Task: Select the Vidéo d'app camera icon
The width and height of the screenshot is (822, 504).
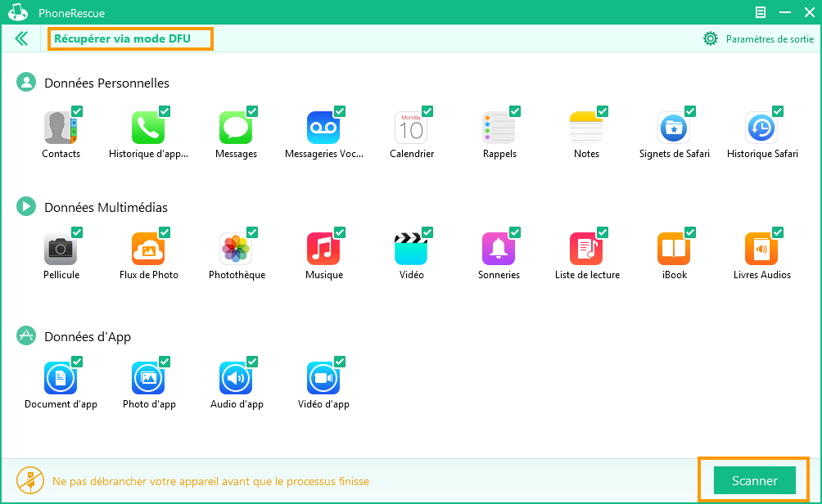Action: point(323,378)
